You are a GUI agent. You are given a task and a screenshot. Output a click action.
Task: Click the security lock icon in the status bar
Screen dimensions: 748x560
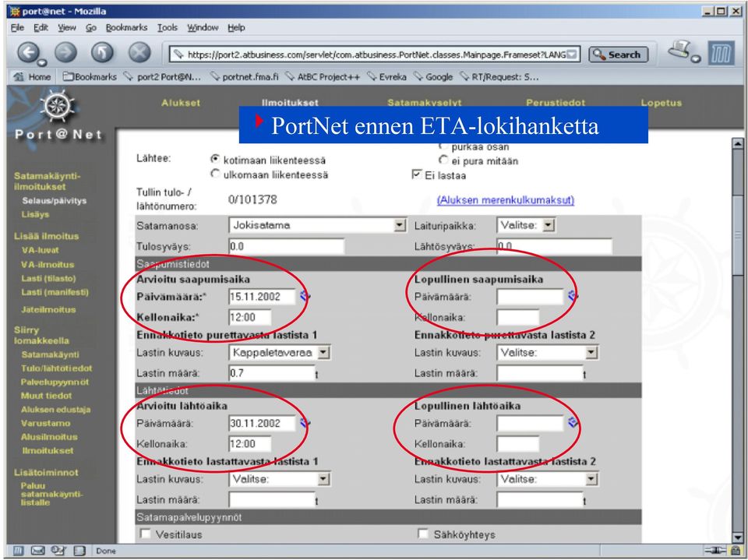tap(735, 551)
